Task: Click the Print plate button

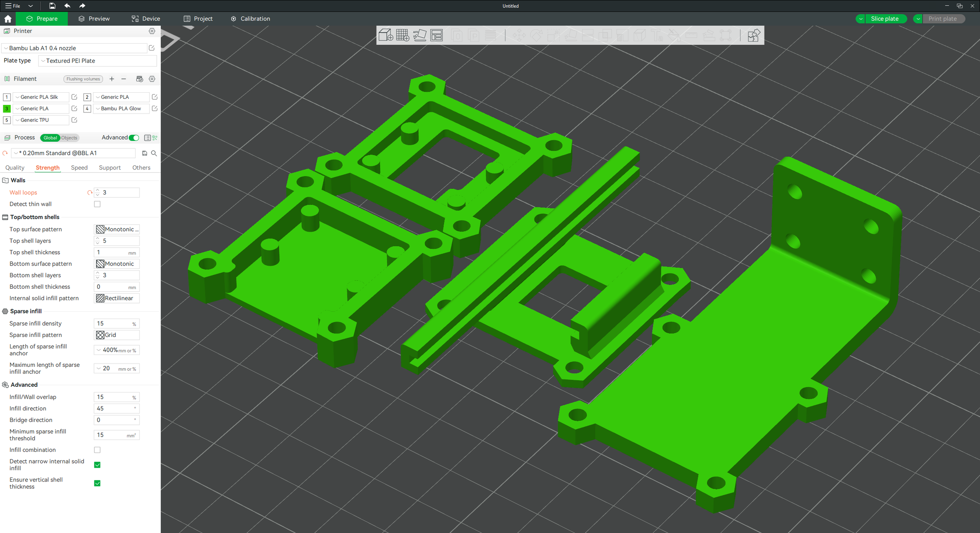Action: click(x=943, y=19)
